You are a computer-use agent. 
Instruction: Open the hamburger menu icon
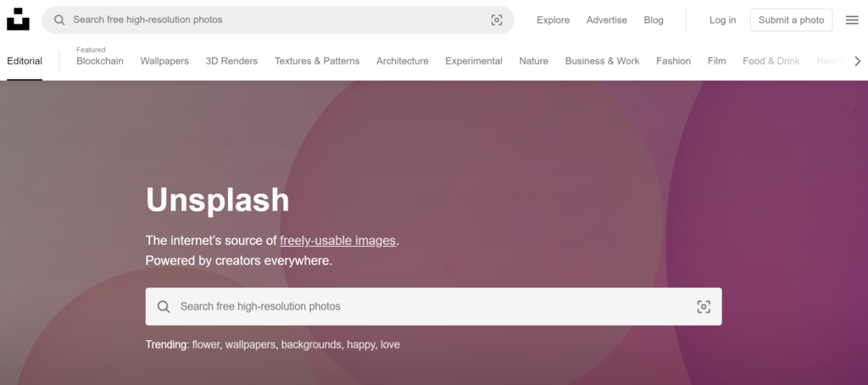click(852, 20)
